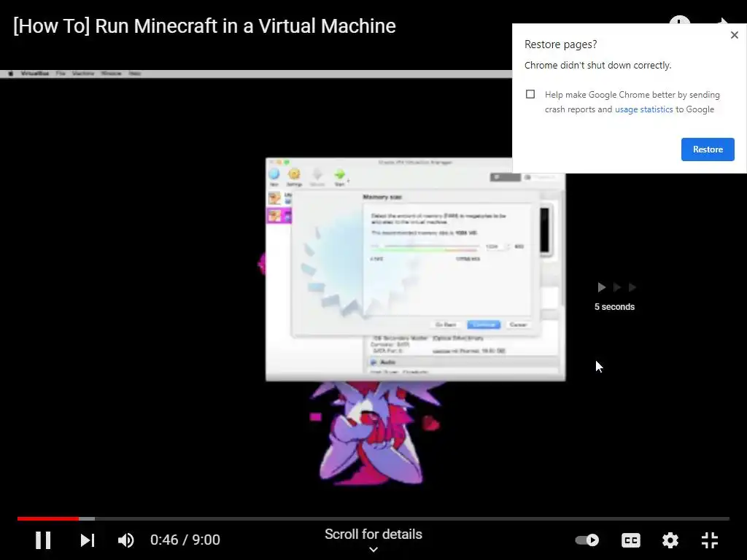Click the video title text
747x560 pixels.
(x=204, y=26)
